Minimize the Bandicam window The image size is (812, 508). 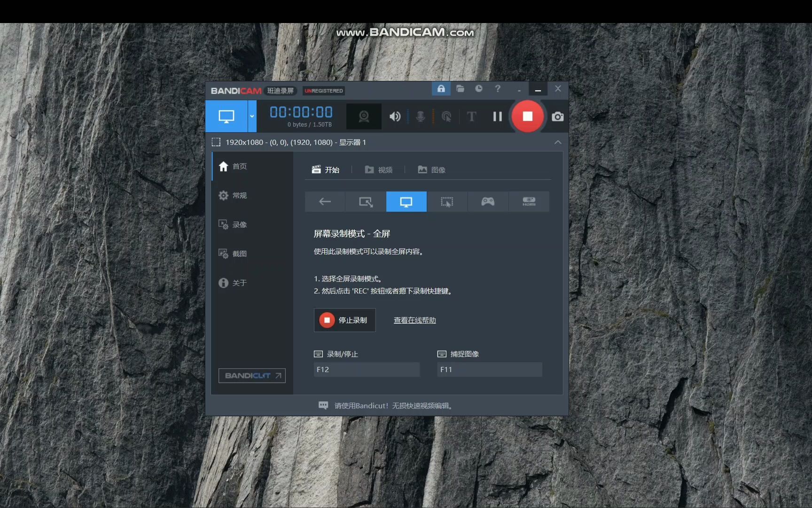[x=538, y=89]
